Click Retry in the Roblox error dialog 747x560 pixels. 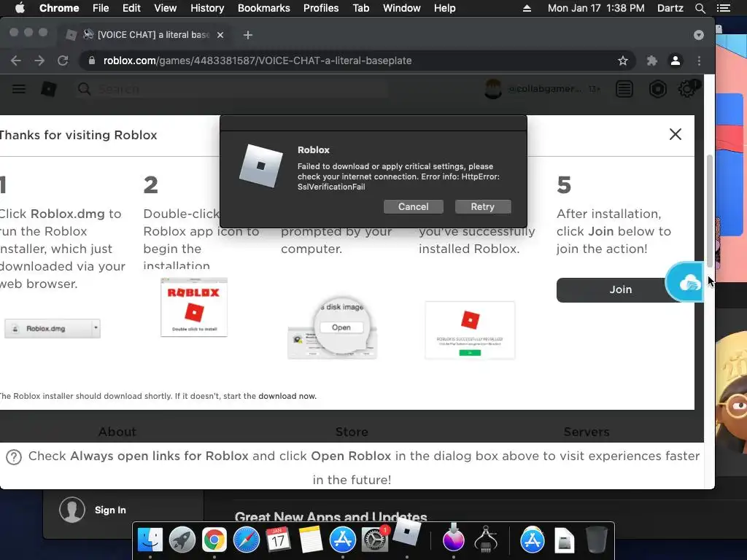(483, 206)
